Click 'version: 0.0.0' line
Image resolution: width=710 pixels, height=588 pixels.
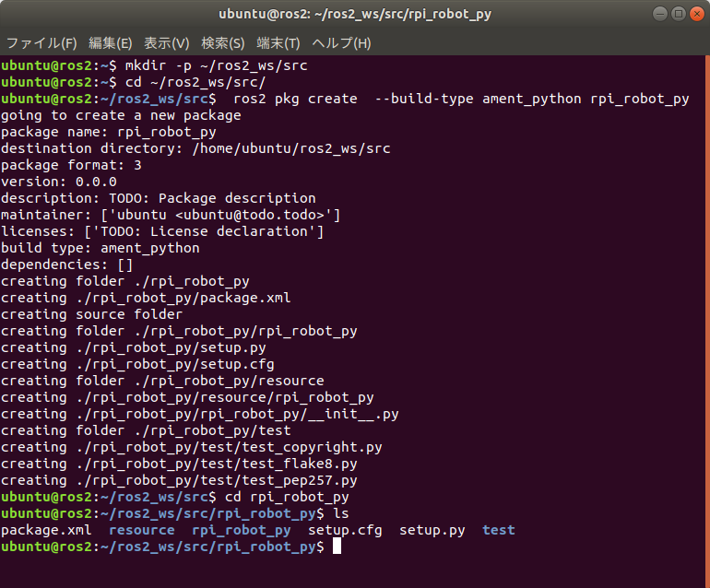click(59, 182)
